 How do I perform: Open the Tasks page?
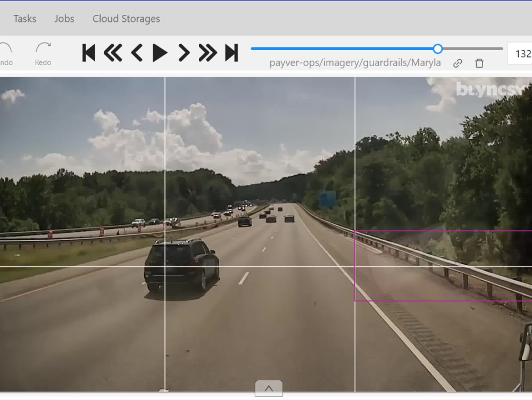[25, 19]
